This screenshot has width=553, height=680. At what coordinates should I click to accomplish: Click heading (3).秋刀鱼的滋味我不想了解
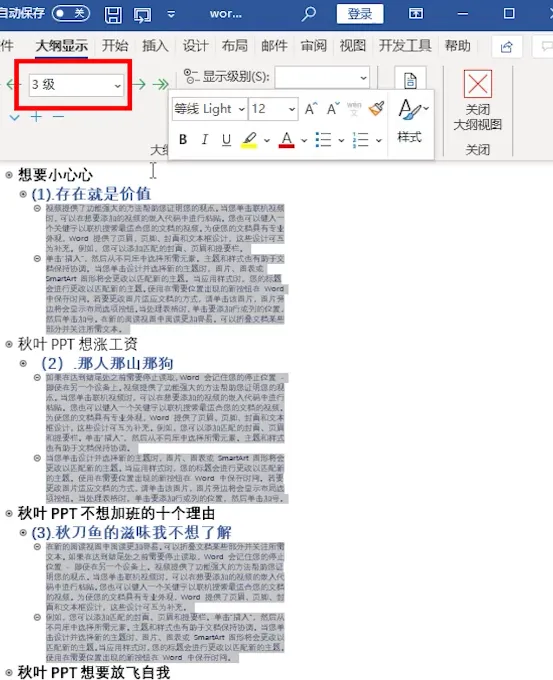coord(131,533)
